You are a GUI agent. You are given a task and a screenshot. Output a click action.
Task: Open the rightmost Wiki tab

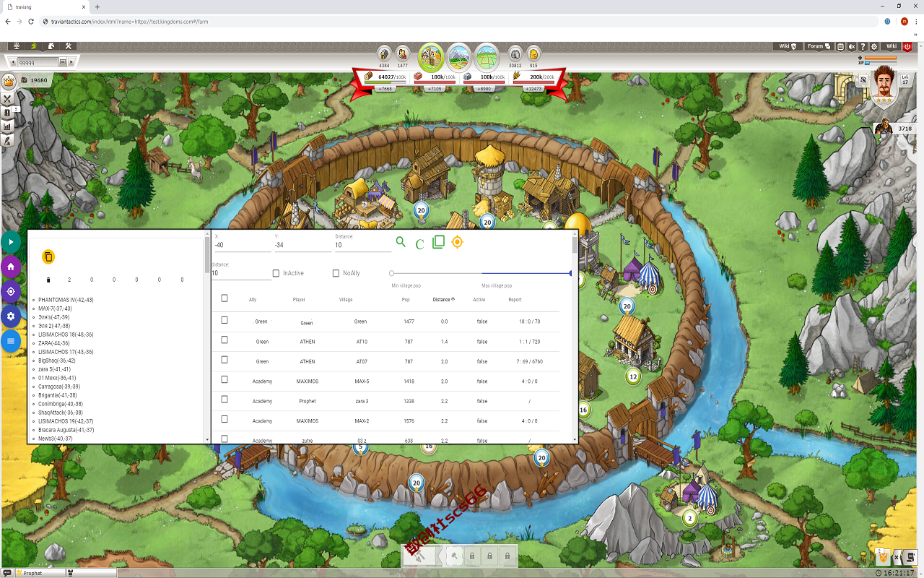pos(892,46)
